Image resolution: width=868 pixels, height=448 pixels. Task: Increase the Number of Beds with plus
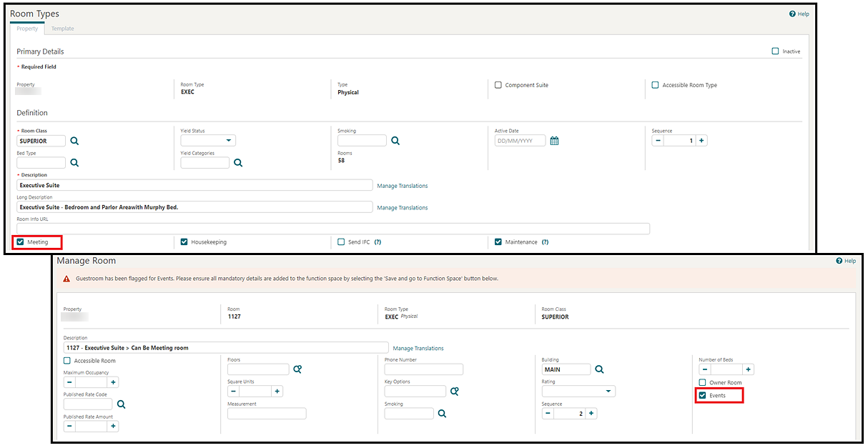click(748, 369)
